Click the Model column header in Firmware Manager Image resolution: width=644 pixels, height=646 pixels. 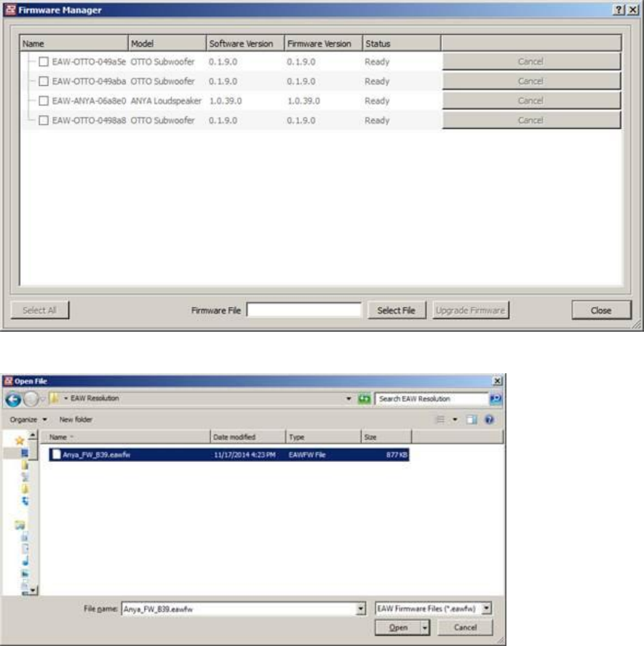click(x=167, y=43)
